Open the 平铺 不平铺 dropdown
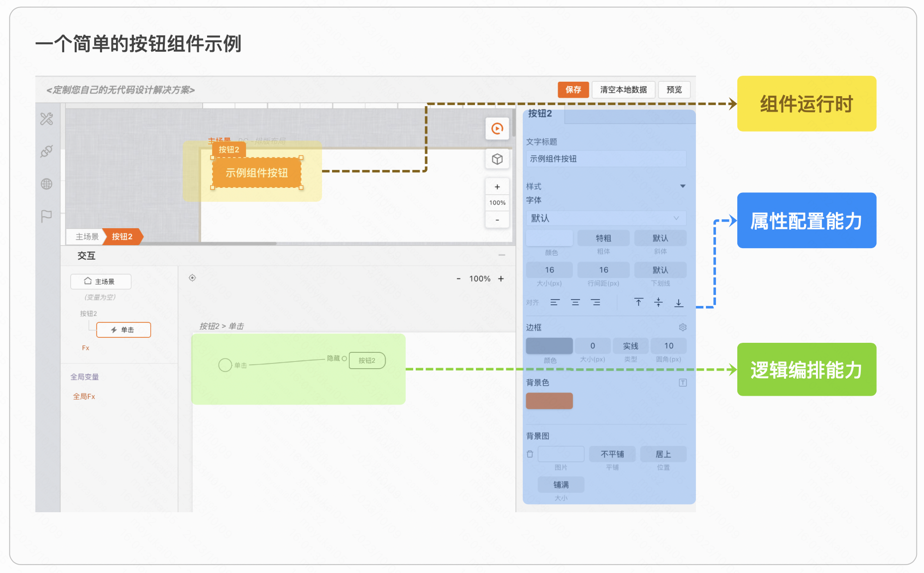The width and height of the screenshot is (924, 573). click(x=612, y=454)
